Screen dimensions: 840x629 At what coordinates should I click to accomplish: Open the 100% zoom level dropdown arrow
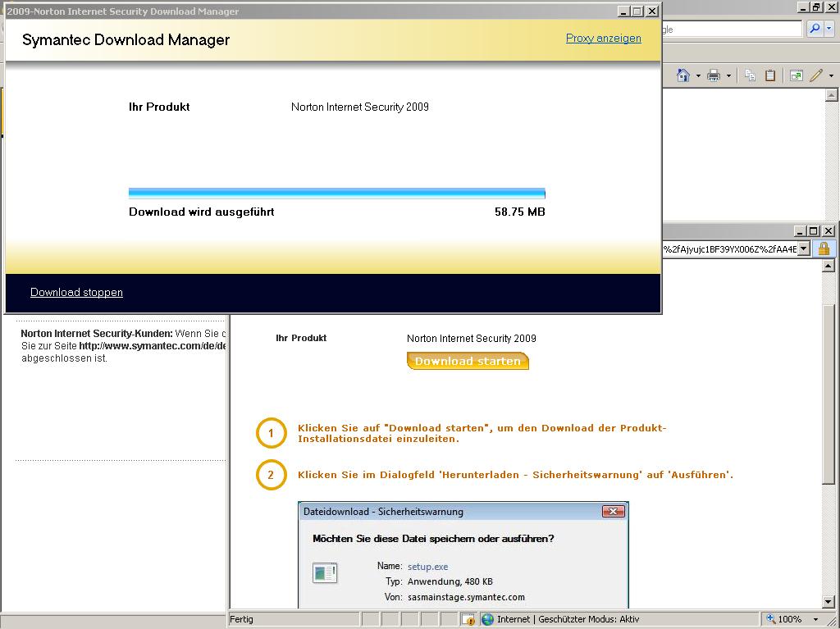pos(815,619)
